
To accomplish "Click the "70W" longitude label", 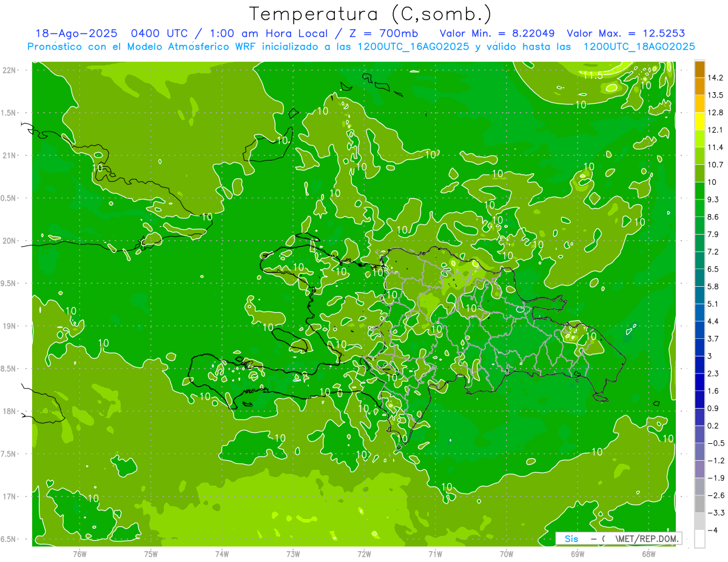I will click(507, 554).
